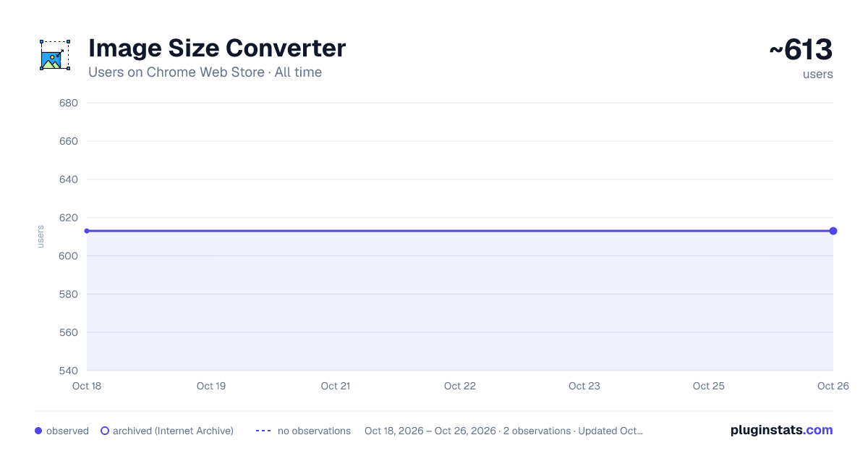The height and width of the screenshot is (456, 868).
Task: Click the Oct 18 x-axis label
Action: [x=87, y=386]
